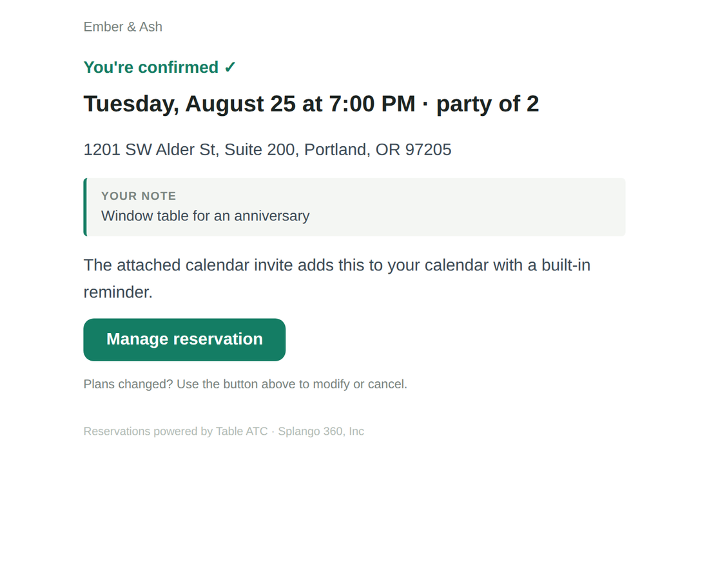Viewport: 709px width, 588px height.
Task: Open the "1201 SW Alder St" address
Action: (x=150, y=149)
